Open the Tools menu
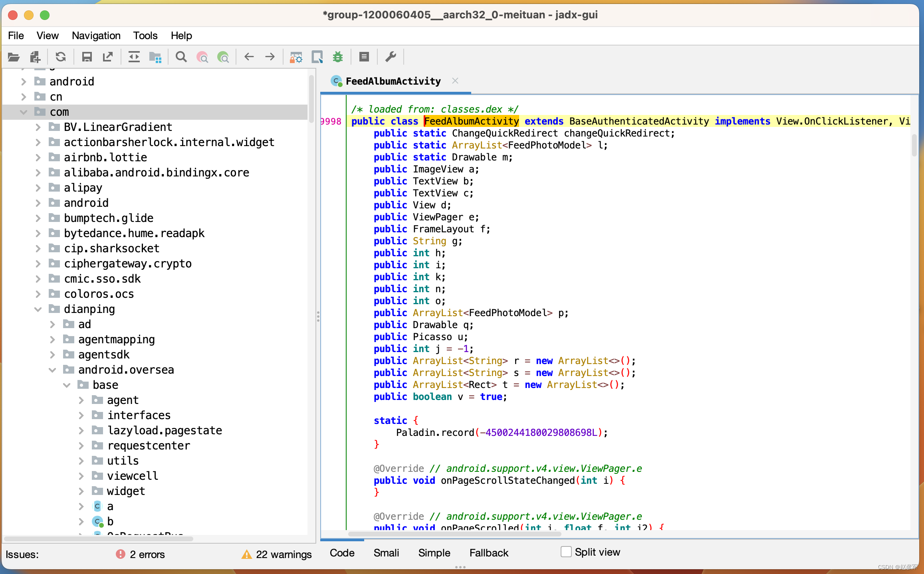Screen dimensions: 924x574 [x=145, y=36]
